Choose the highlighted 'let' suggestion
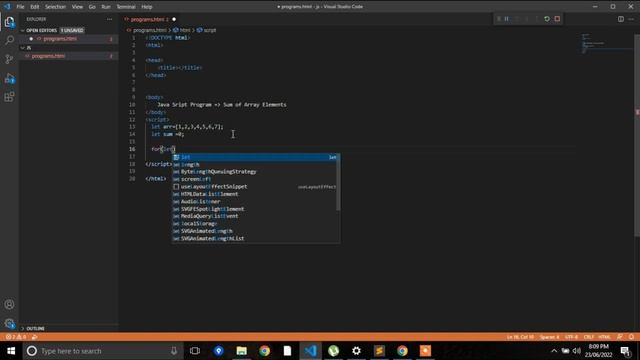640x360 pixels. point(255,157)
